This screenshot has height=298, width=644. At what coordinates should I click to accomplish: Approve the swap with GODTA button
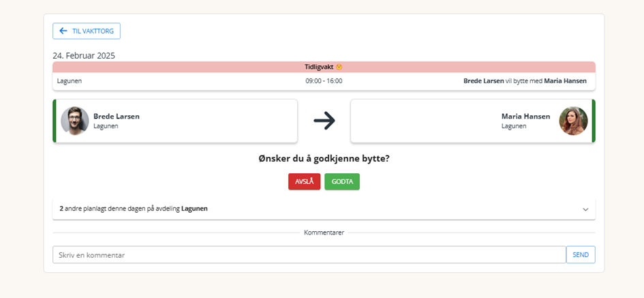pos(342,181)
